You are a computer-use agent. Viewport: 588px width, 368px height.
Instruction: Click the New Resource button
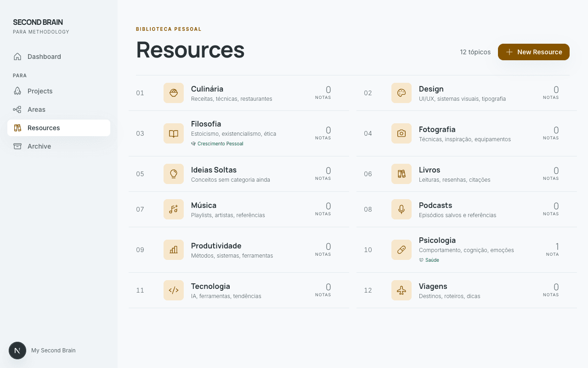tap(534, 52)
